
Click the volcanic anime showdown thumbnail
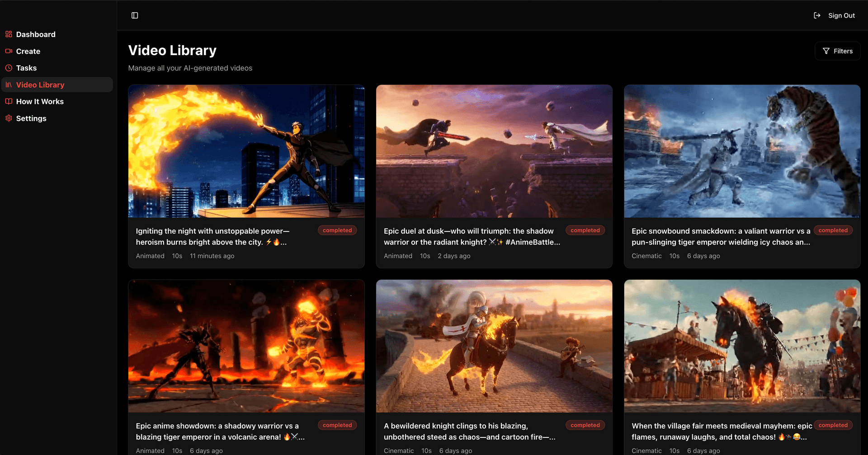click(246, 346)
